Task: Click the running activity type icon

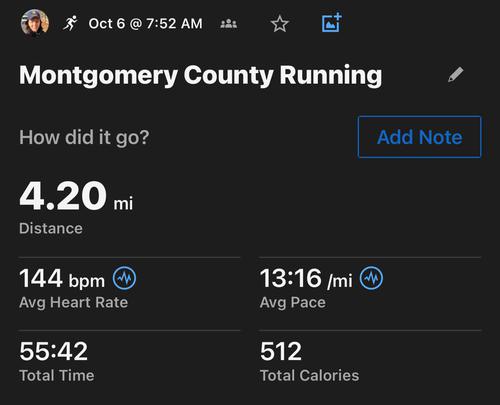Action: click(70, 23)
